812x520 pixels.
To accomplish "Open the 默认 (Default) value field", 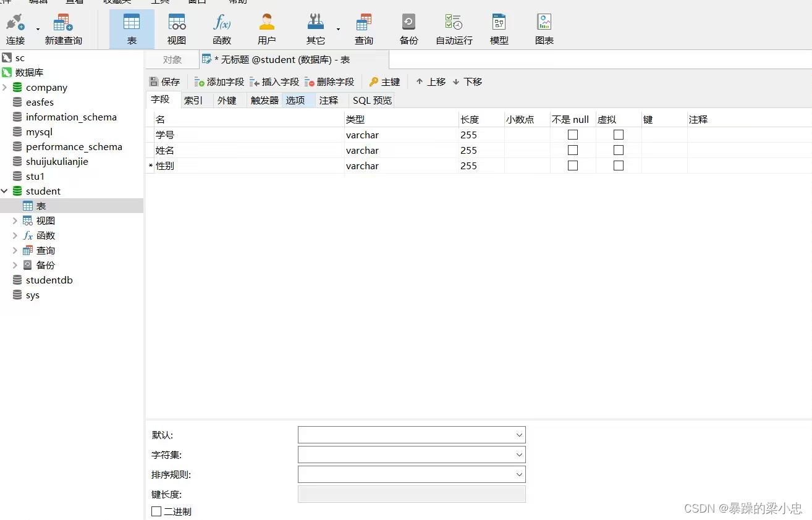I will [x=411, y=435].
